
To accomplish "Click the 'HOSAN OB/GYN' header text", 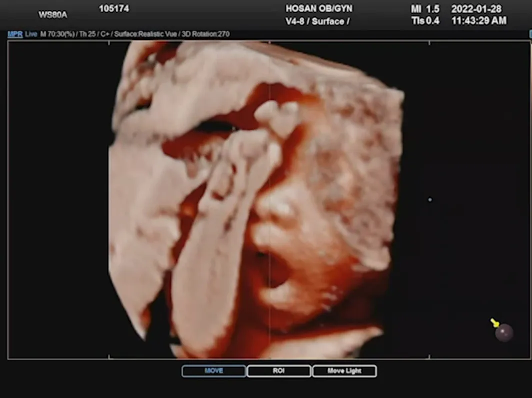I will pyautogui.click(x=319, y=9).
